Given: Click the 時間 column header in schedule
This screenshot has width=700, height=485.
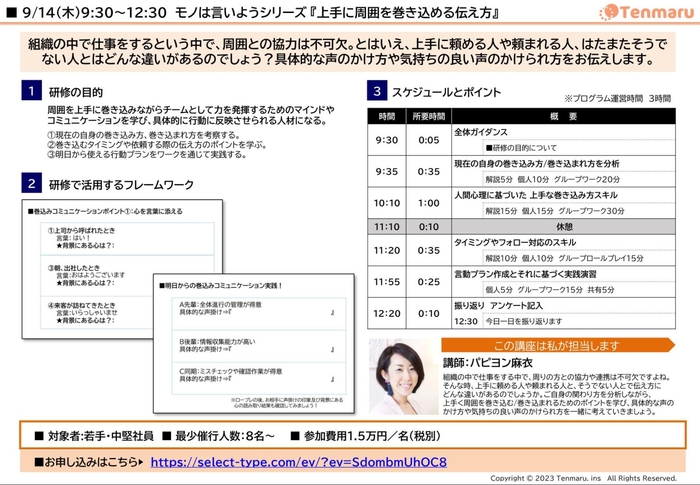Looking at the screenshot, I should (x=386, y=116).
